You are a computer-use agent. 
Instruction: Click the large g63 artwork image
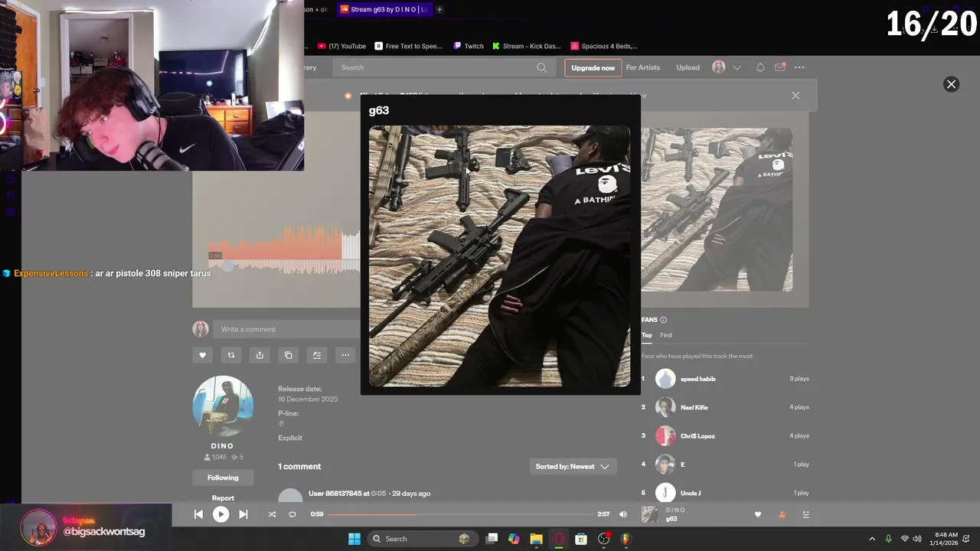tap(500, 256)
